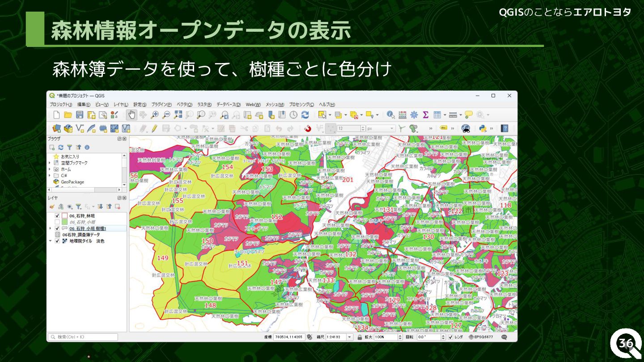Open the Select Features tool dropdown arrow
Screen dimensions: 644x362
click(330, 115)
